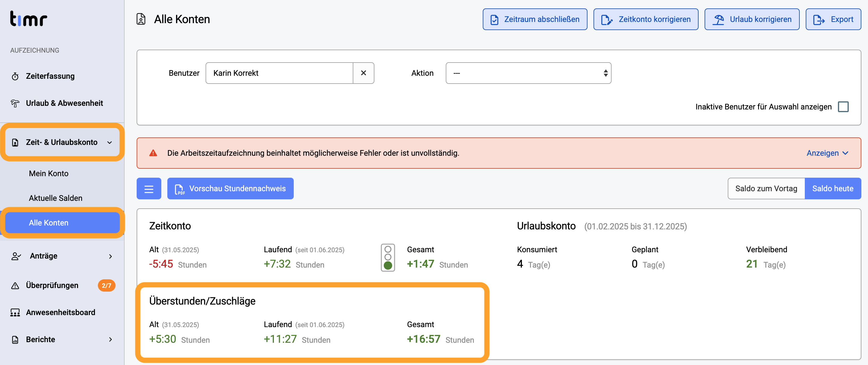Click the Export arrow icon

coord(819,20)
